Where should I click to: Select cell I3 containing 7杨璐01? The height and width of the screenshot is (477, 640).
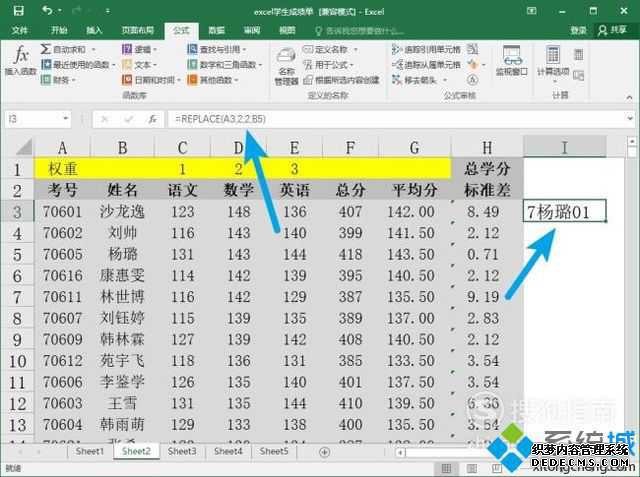tap(564, 211)
